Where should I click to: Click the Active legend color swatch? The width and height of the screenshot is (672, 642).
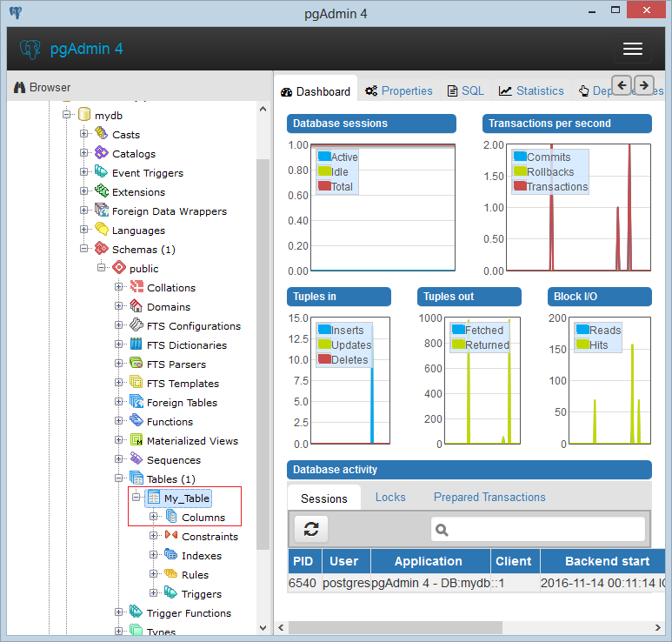324,156
